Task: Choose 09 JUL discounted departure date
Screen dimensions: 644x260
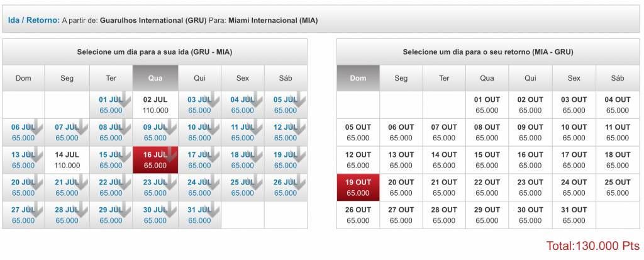Action: tap(155, 132)
